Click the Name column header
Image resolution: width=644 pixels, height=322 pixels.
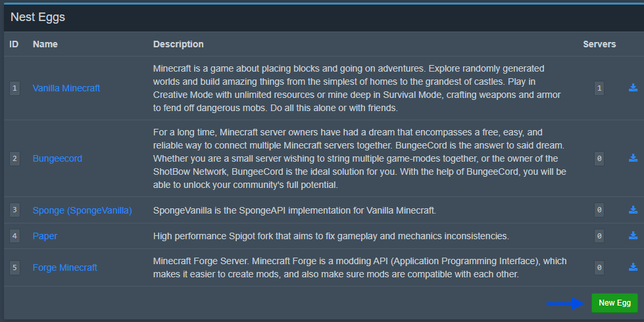pos(45,44)
